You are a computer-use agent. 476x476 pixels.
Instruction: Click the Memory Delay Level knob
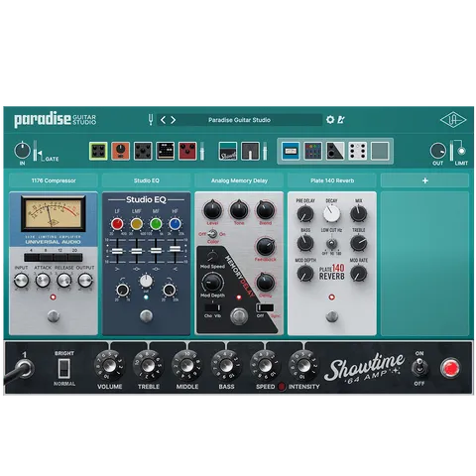pyautogui.click(x=212, y=209)
